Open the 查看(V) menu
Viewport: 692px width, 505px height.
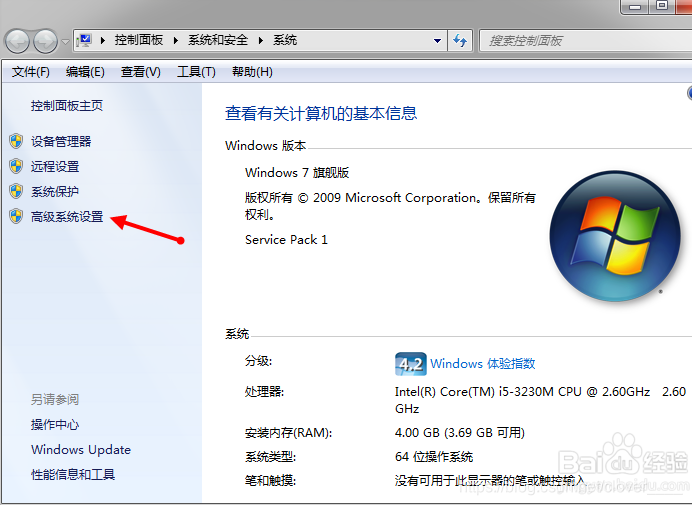point(141,72)
